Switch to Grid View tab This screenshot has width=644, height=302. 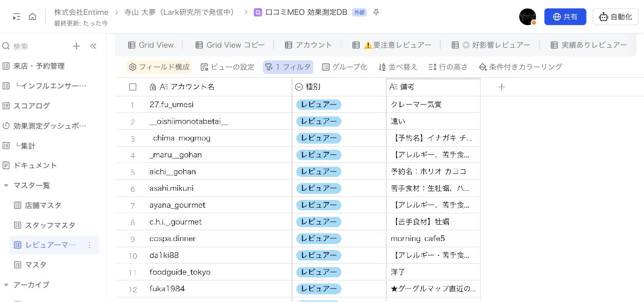pos(151,45)
